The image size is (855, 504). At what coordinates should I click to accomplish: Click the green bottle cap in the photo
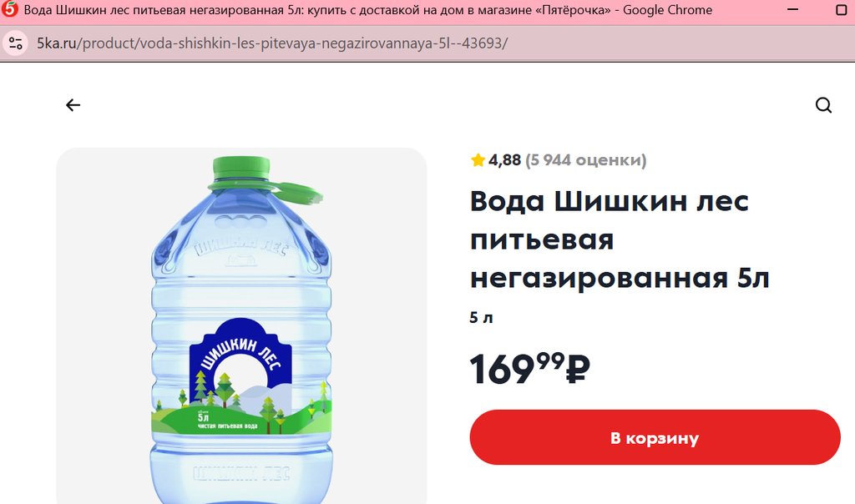click(x=241, y=172)
